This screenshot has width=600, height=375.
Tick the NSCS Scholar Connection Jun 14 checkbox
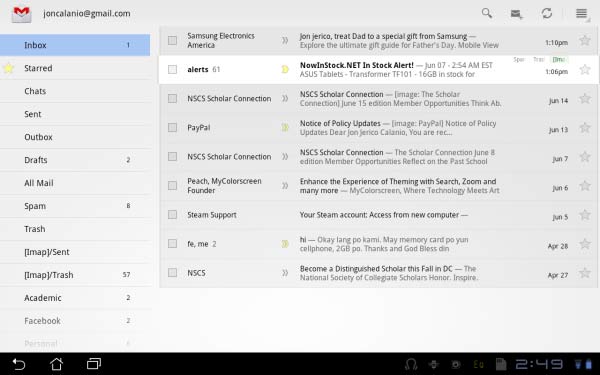[173, 98]
